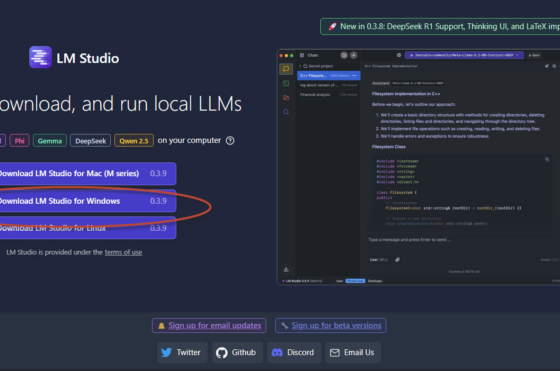Click the Qwen 2.5 model tag
560x371 pixels.
click(134, 141)
